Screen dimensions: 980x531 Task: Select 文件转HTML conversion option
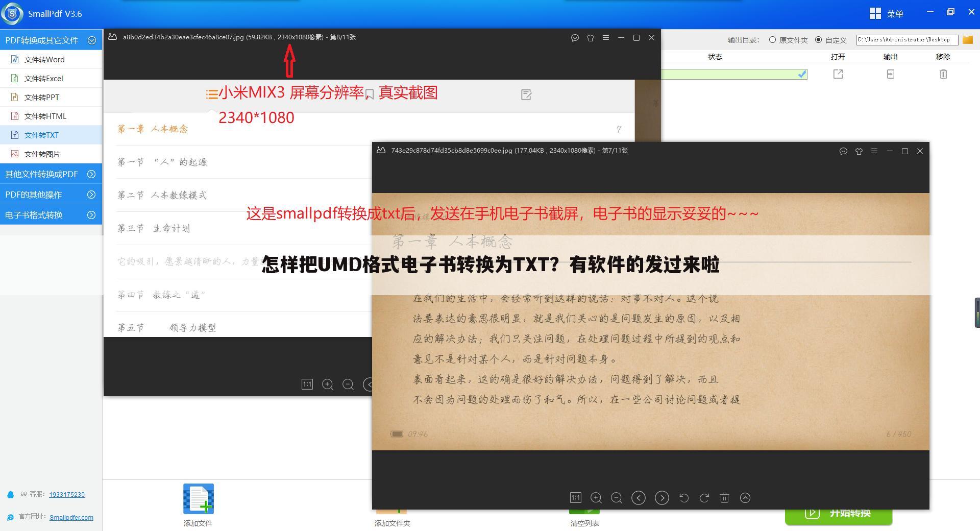(x=51, y=116)
